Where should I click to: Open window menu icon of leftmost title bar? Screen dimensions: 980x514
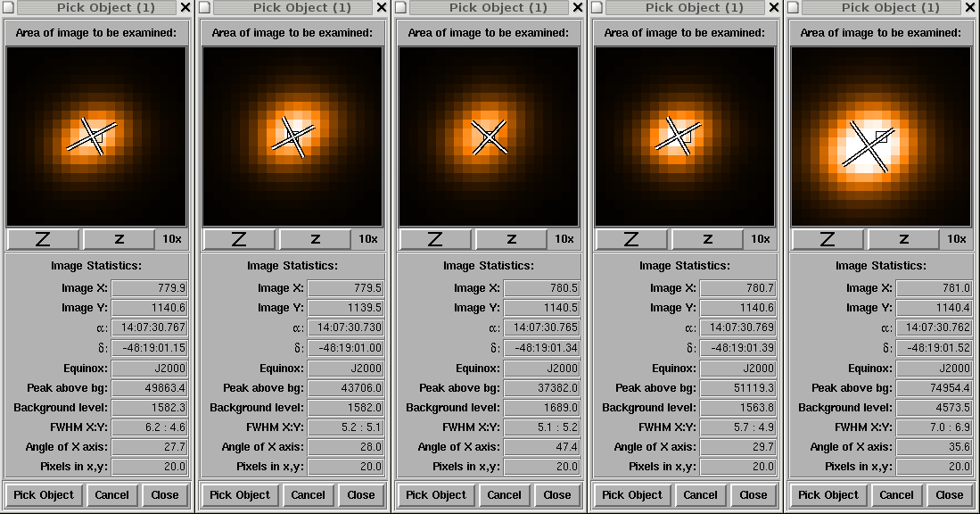8,7
